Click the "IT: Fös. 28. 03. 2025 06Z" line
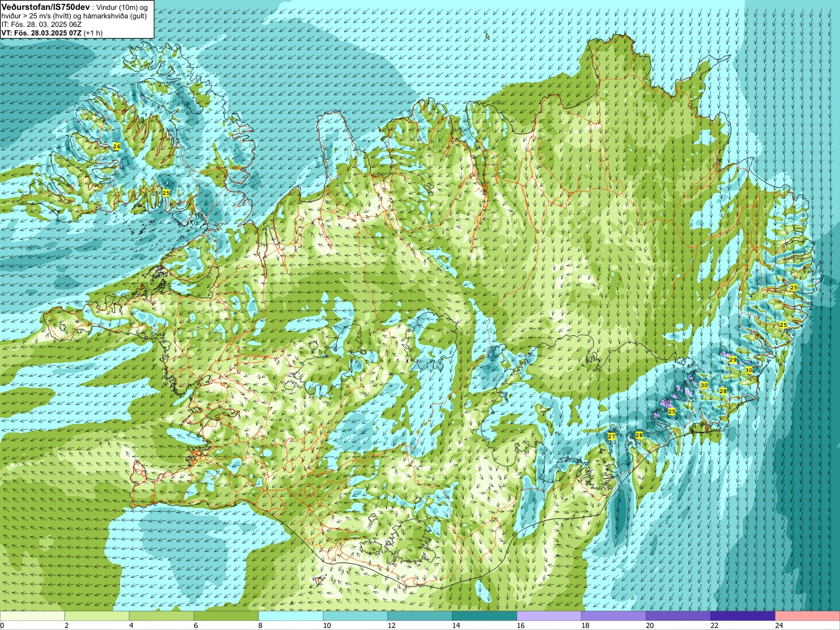The width and height of the screenshot is (840, 630). (42, 24)
